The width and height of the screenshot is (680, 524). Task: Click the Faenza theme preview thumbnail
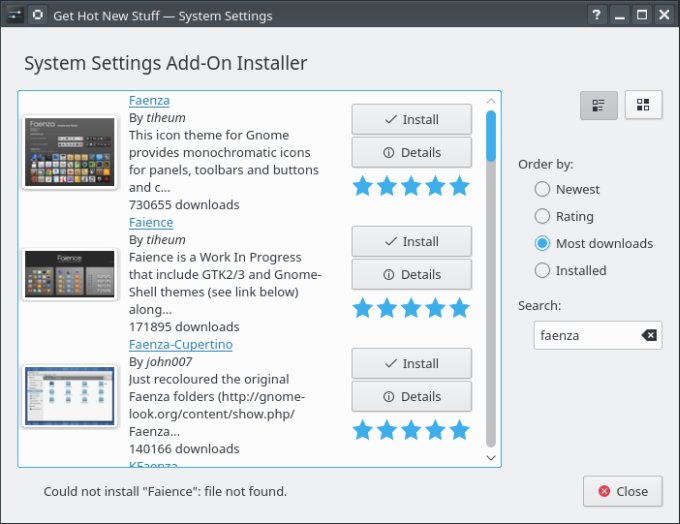pyautogui.click(x=70, y=152)
